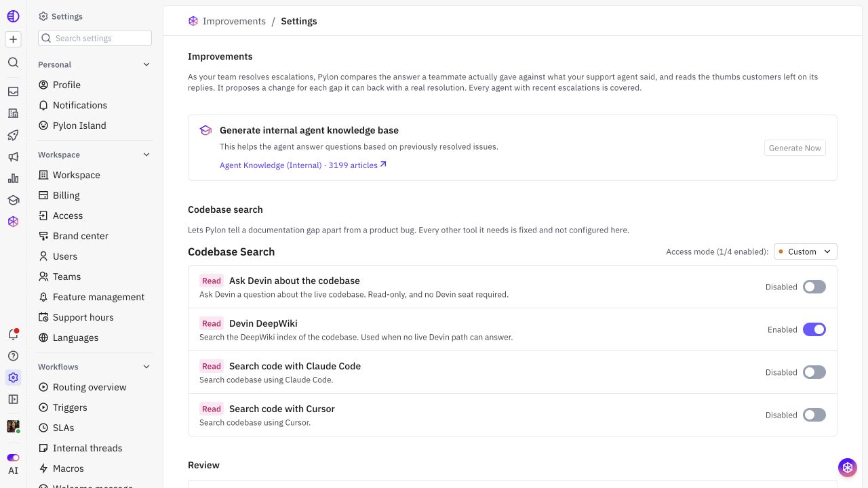Click the Pylon logo at top of rail
The height and width of the screenshot is (488, 868).
coord(13,16)
